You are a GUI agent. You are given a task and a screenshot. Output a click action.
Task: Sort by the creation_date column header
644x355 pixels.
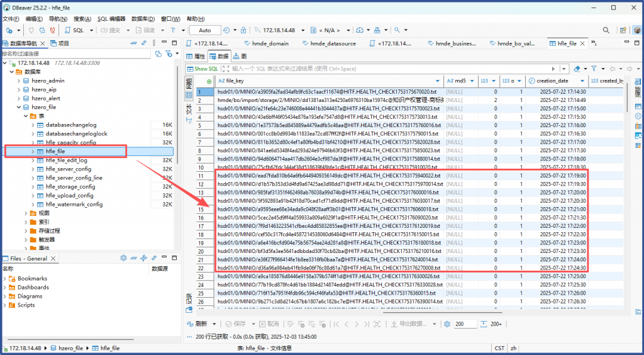point(553,81)
